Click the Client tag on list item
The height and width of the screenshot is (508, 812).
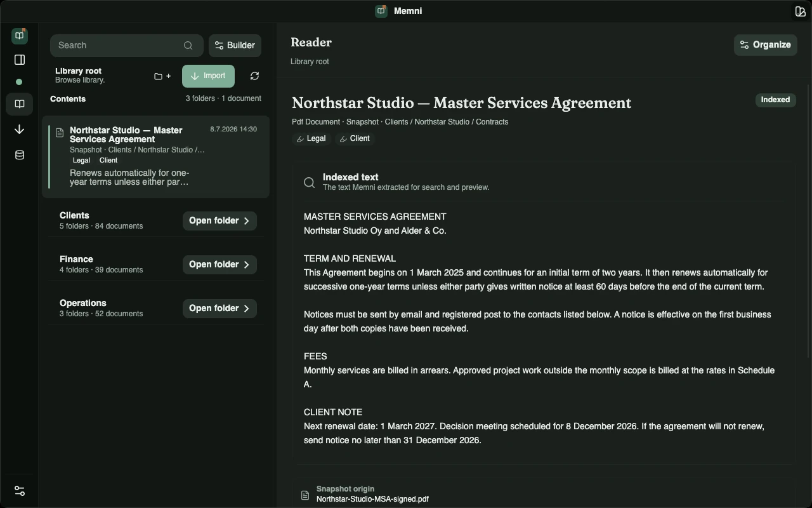[x=108, y=160]
